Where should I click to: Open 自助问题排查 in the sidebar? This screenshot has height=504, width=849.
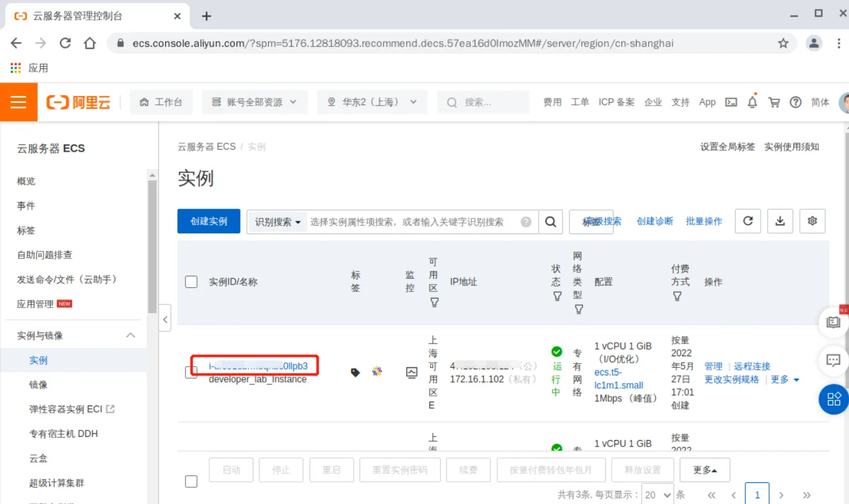pos(45,255)
